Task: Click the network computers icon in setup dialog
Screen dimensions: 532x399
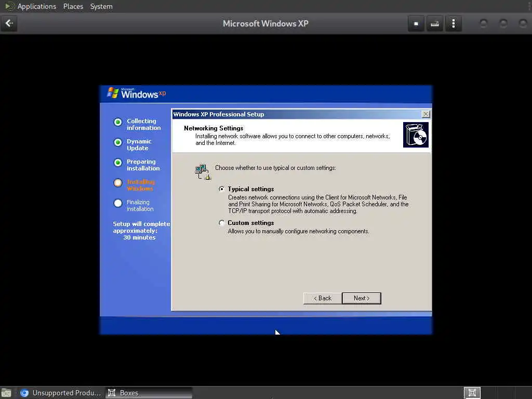Action: pos(203,171)
